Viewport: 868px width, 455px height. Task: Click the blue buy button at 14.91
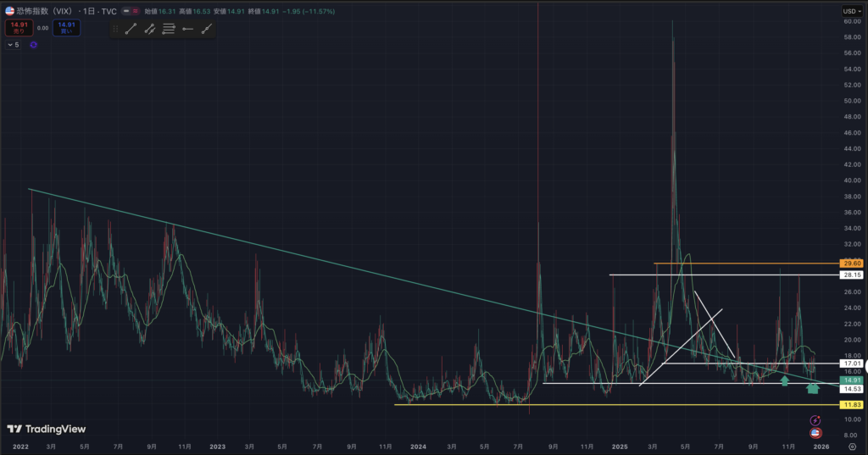(66, 27)
